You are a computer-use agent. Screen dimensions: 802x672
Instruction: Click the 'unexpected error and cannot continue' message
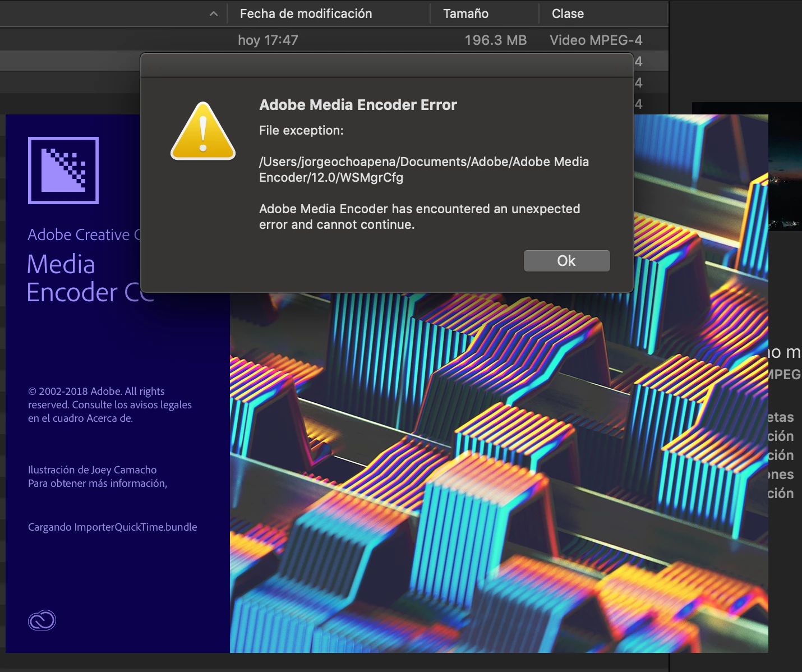pyautogui.click(x=420, y=217)
